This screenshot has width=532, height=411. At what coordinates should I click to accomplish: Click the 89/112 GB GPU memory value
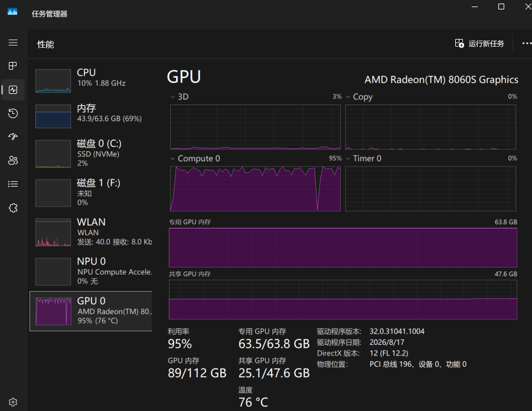[x=197, y=373]
